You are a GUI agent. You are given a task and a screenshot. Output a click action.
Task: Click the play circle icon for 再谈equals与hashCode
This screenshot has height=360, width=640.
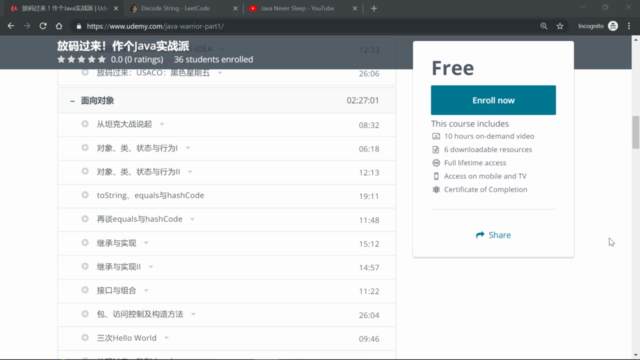point(85,219)
